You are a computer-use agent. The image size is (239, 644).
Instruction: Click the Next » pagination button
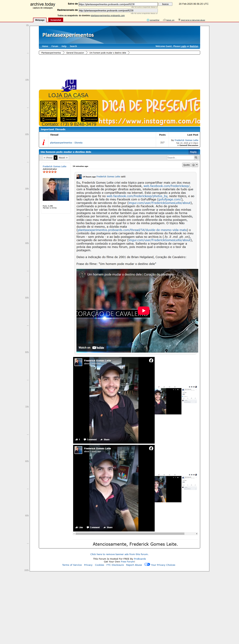coord(63,158)
